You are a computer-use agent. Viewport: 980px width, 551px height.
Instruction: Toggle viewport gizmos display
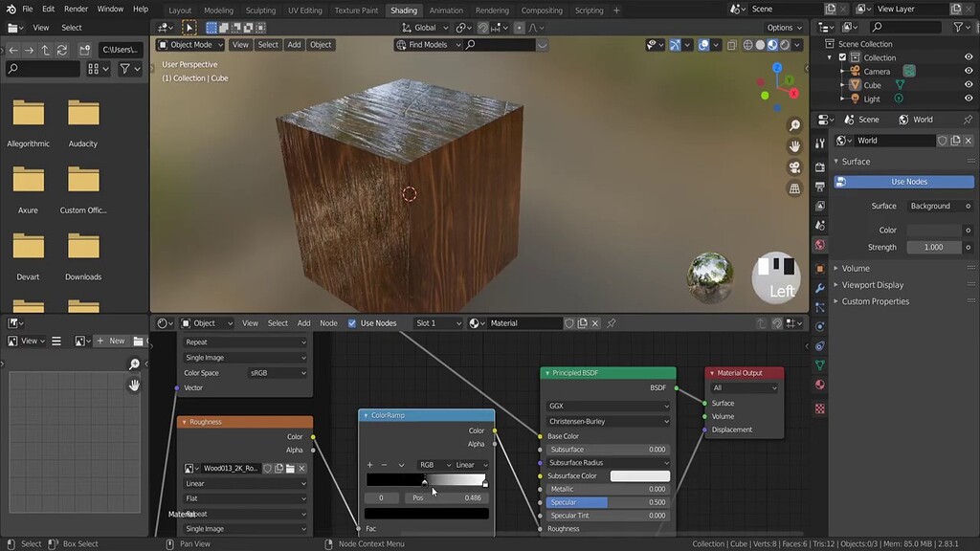[675, 45]
